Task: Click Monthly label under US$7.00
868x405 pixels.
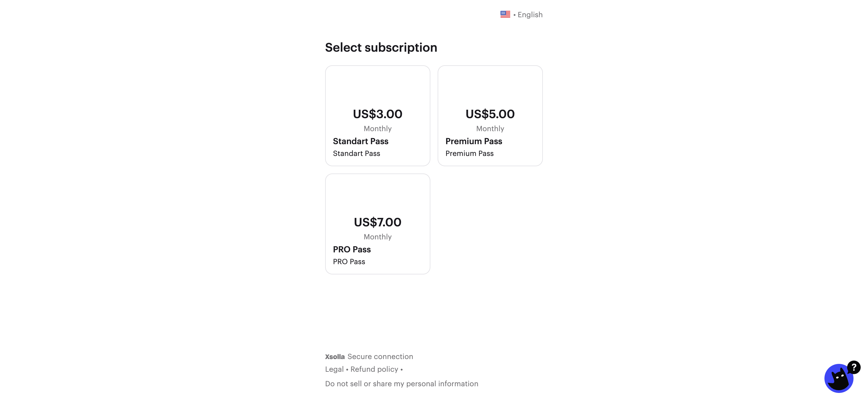Action: (x=377, y=237)
